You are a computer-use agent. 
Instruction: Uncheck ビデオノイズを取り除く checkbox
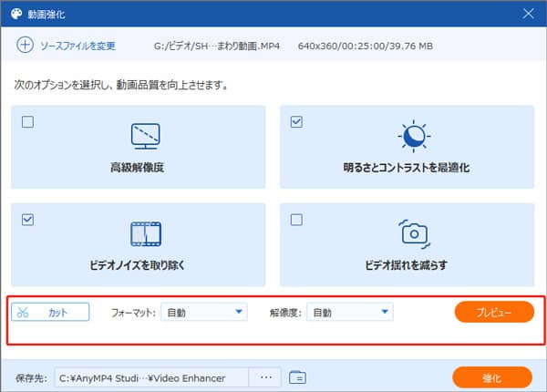click(27, 219)
